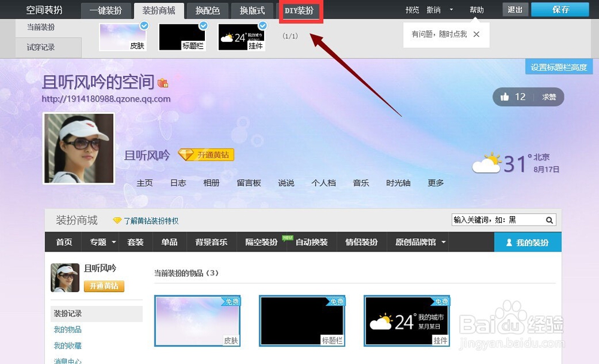Open the 了解黄钻装扮特权 link

pyautogui.click(x=152, y=221)
